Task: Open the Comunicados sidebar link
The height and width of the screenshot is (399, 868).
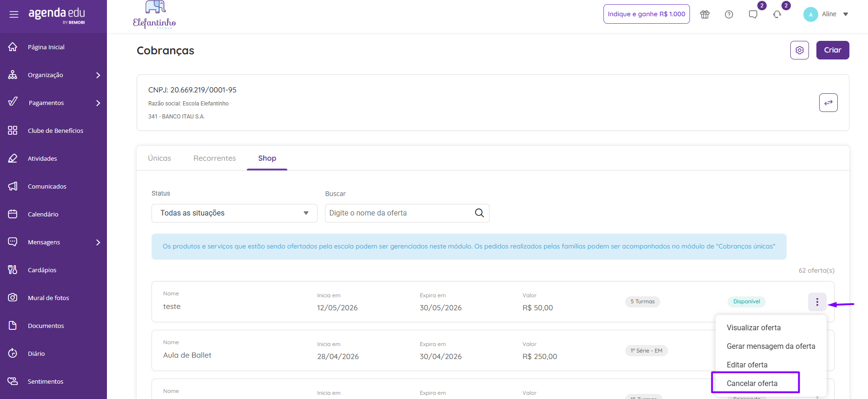Action: [x=47, y=186]
